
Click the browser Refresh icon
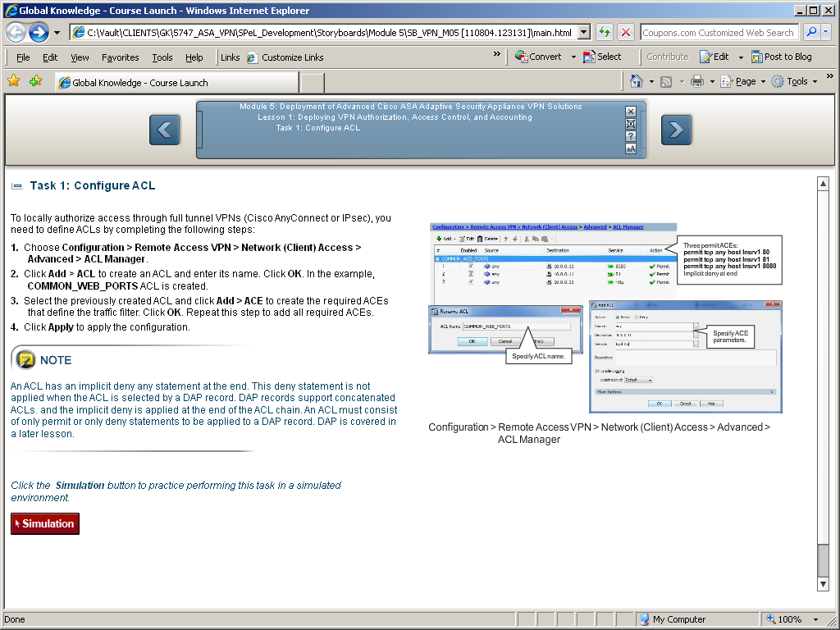pyautogui.click(x=605, y=33)
